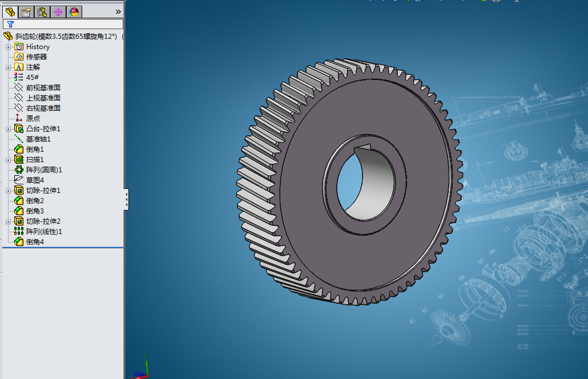Open the DimXpertManager tab
588x379 pixels.
click(58, 13)
